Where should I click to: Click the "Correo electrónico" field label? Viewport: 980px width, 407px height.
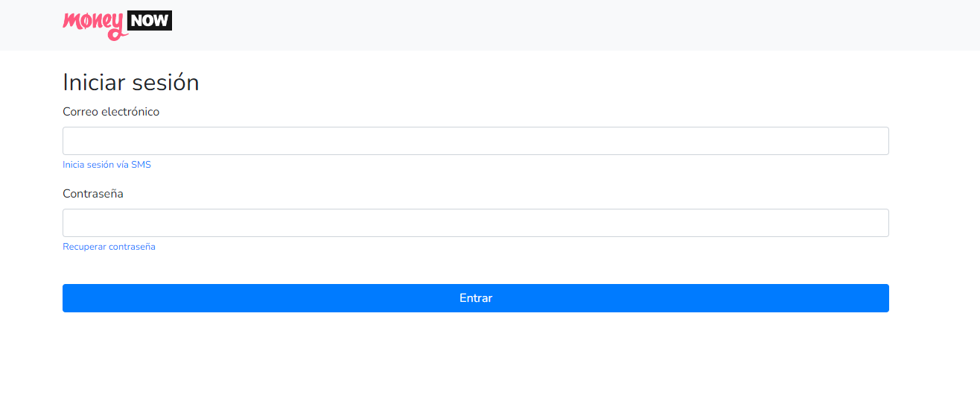click(x=111, y=112)
